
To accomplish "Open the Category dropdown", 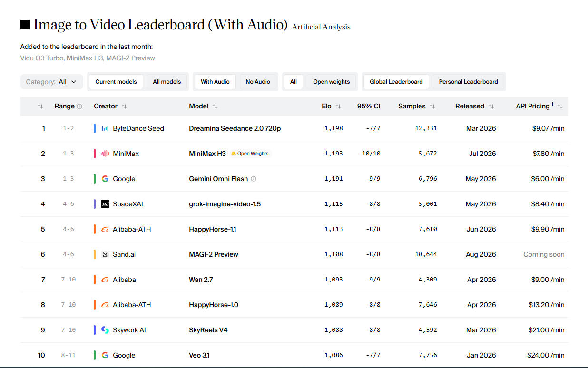I will pyautogui.click(x=52, y=82).
